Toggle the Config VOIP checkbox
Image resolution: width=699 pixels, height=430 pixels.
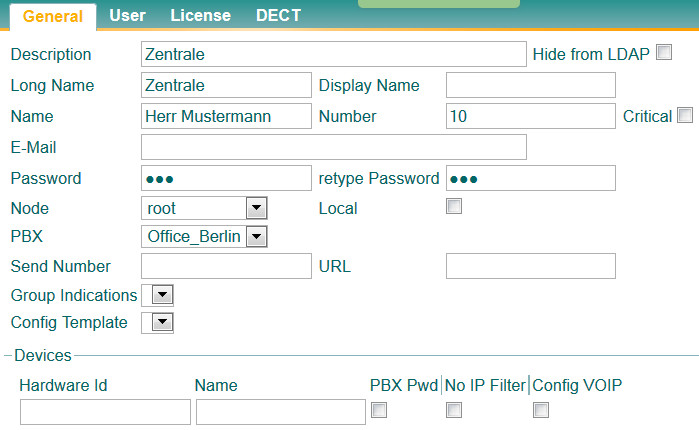tap(541, 410)
